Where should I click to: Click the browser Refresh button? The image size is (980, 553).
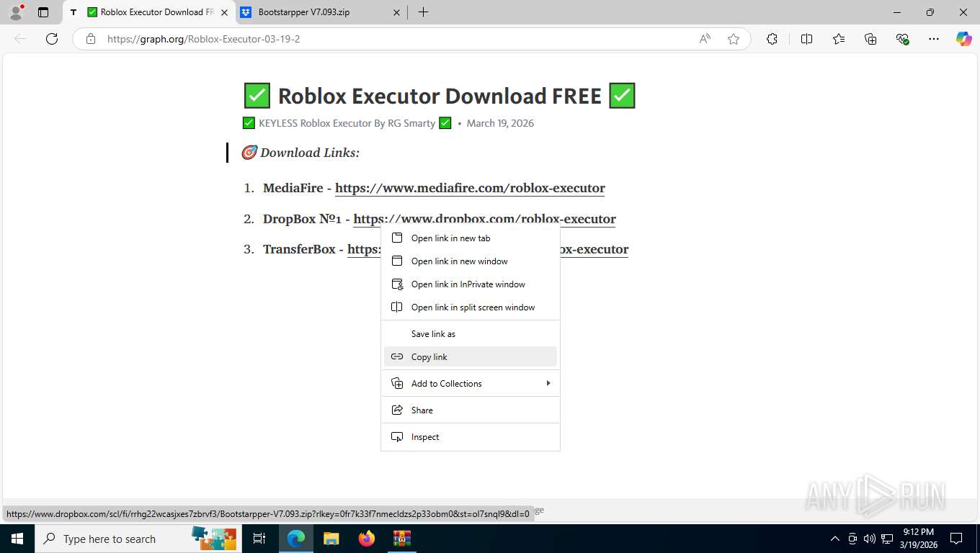(52, 39)
